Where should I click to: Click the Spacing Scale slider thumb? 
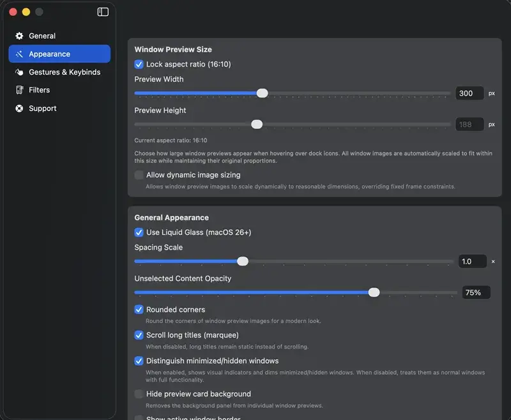(x=243, y=261)
